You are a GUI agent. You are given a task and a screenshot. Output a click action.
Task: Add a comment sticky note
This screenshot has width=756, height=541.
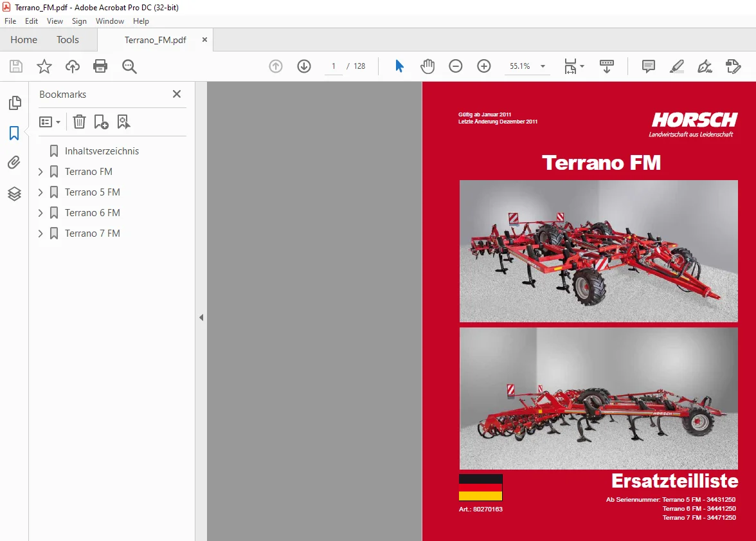coord(649,66)
